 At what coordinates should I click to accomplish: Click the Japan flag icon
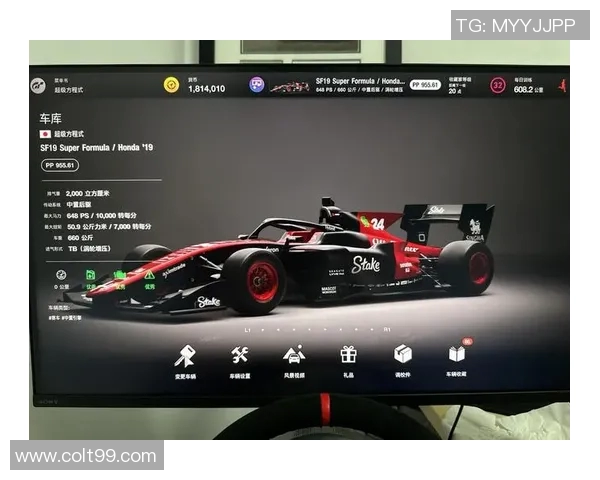[45, 134]
